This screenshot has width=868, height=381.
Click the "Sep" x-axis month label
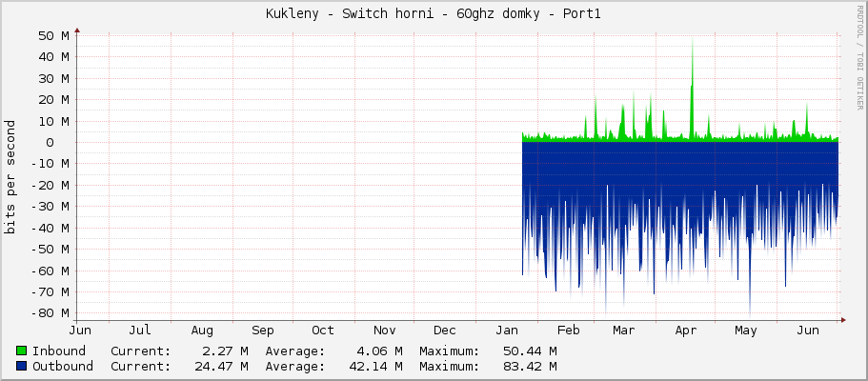(x=262, y=331)
